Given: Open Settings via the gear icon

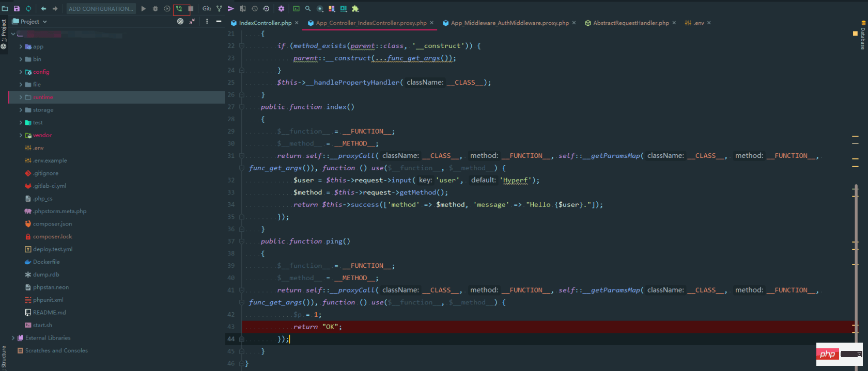Looking at the screenshot, I should [x=281, y=9].
